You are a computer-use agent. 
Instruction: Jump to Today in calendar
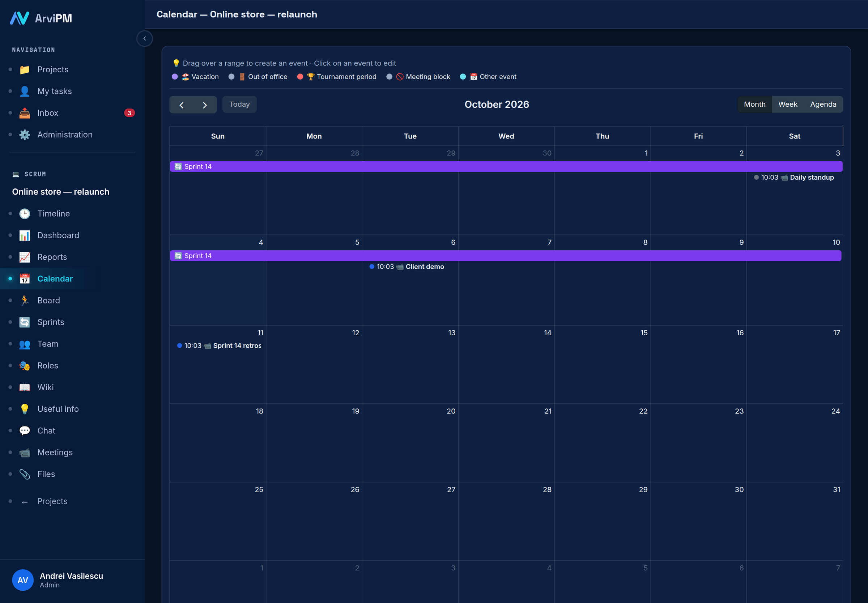click(x=239, y=104)
